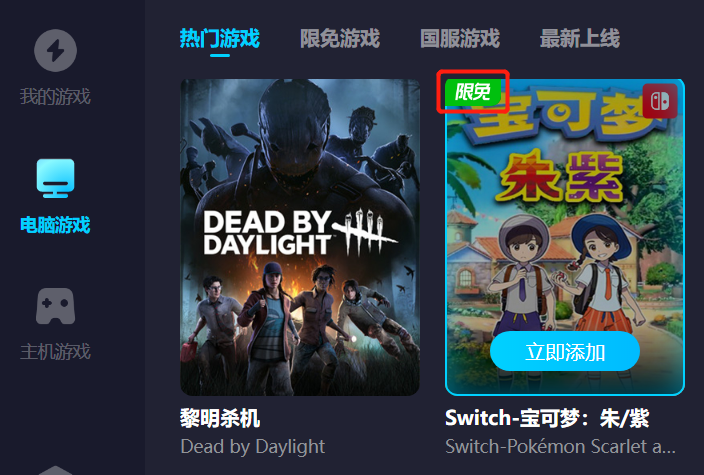Click the Switch-宝可梦：朱/紫 title
This screenshot has height=475, width=704.
coord(547,418)
